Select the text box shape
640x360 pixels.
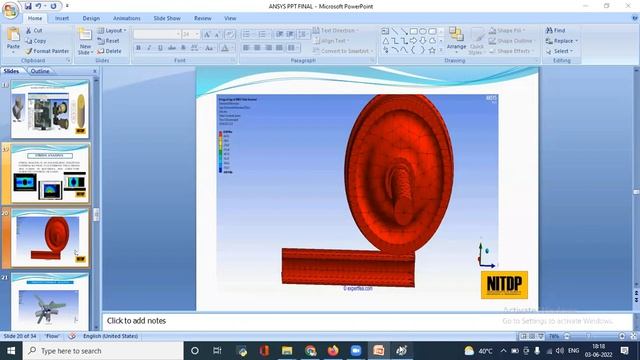(385, 31)
